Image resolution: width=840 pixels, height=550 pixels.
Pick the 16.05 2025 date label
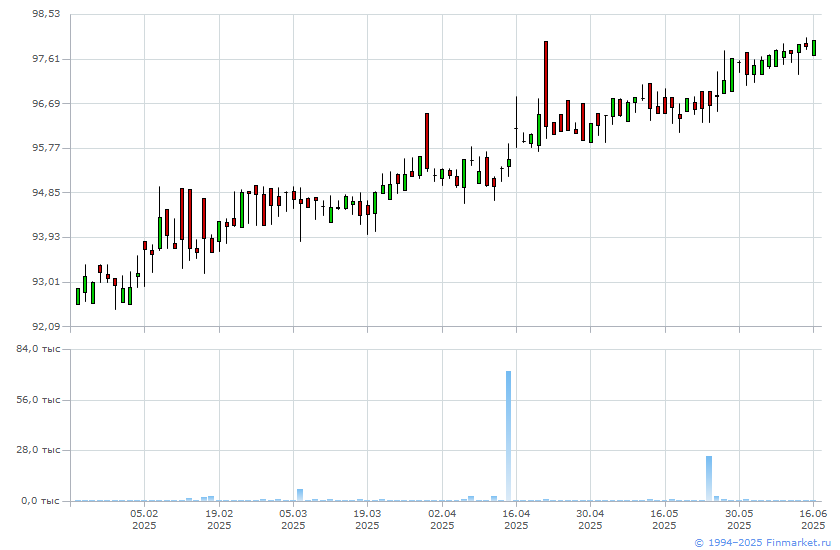[x=665, y=519]
